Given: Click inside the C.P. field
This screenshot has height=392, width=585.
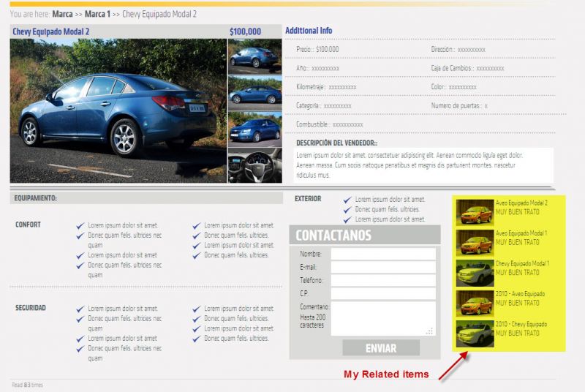Looking at the screenshot, I should [x=383, y=293].
